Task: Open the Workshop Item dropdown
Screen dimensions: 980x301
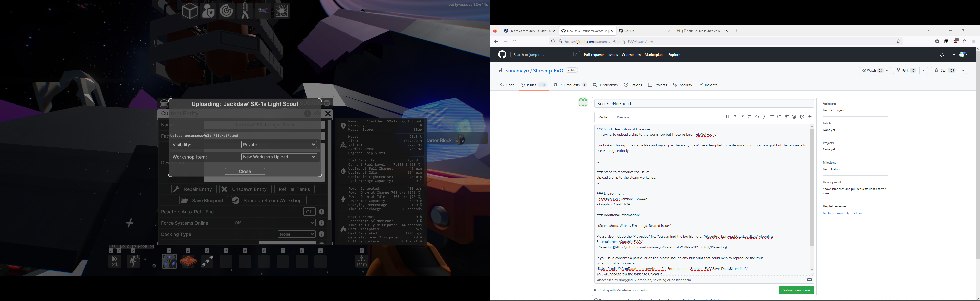Action: 279,157
